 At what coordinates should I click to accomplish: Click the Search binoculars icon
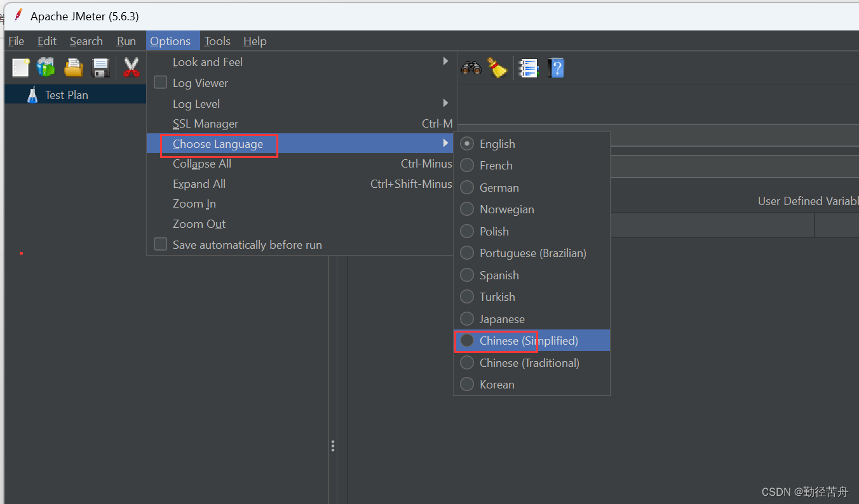(x=471, y=67)
